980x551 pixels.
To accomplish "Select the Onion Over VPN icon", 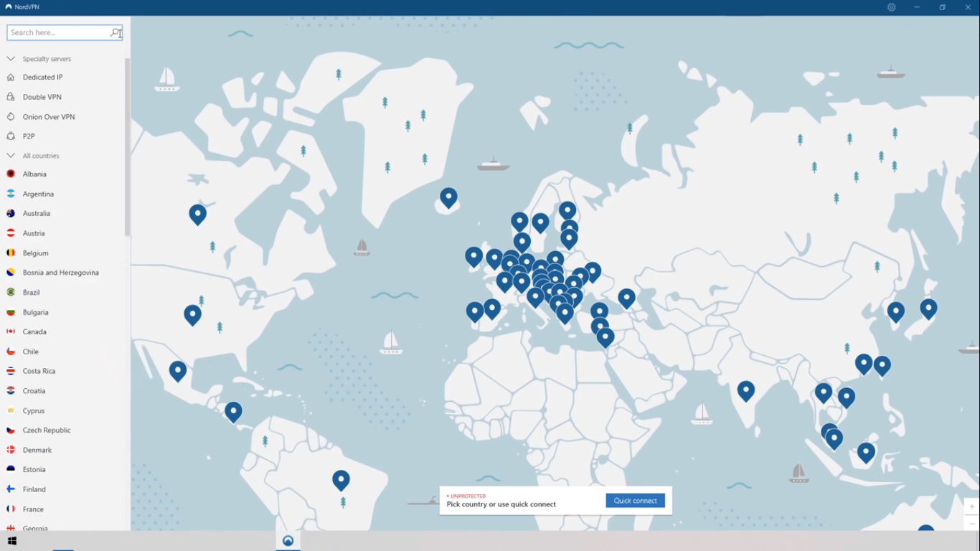I will point(11,117).
